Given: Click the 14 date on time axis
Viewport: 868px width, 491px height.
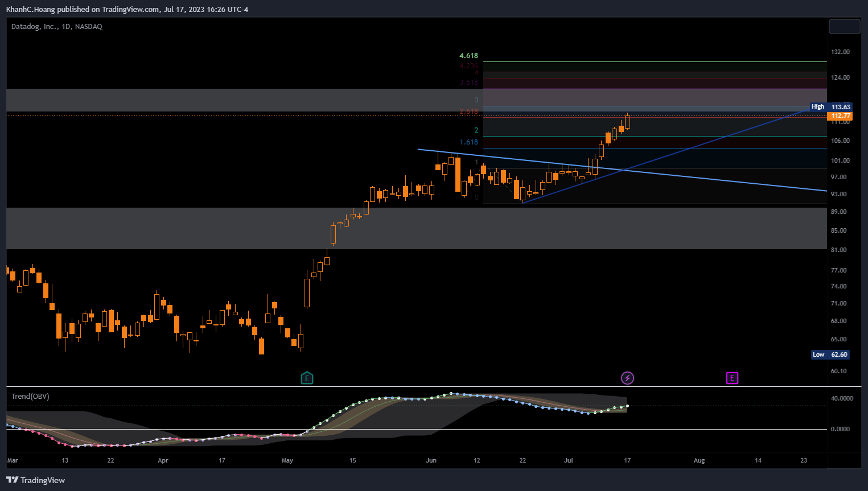Looking at the screenshot, I should tap(758, 460).
